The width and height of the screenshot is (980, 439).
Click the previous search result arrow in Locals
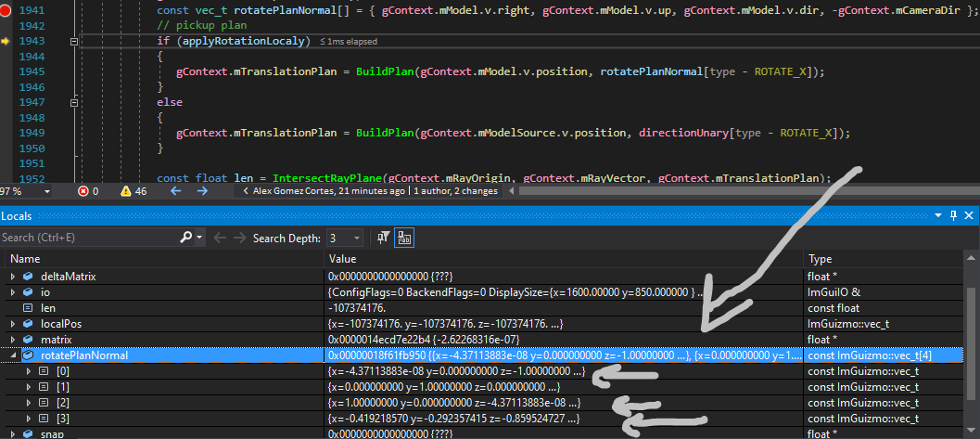[x=219, y=238]
